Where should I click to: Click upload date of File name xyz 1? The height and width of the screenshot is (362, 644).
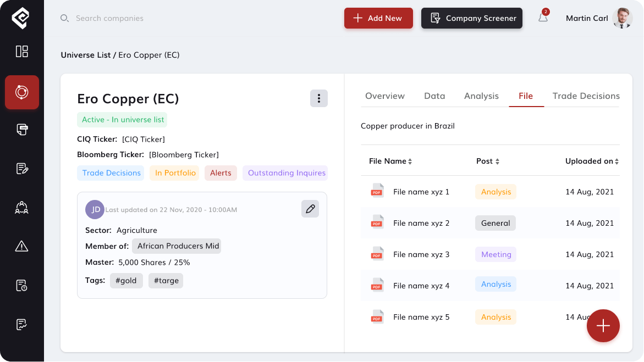(x=590, y=192)
